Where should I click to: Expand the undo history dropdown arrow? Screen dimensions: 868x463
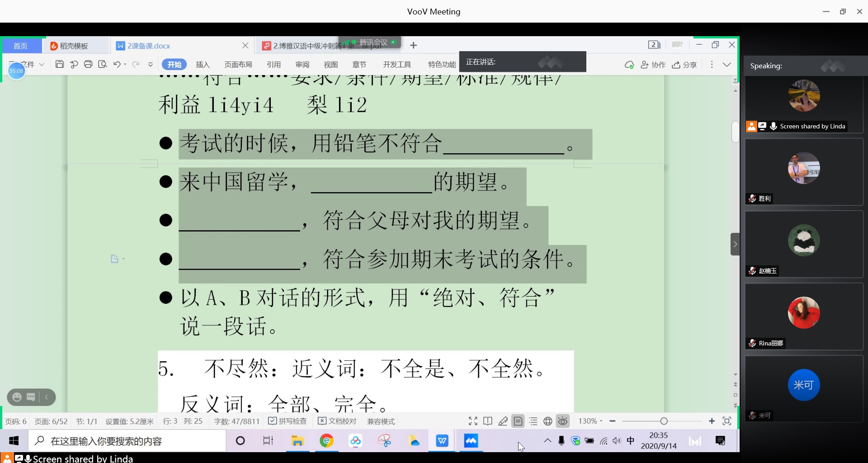(x=125, y=64)
